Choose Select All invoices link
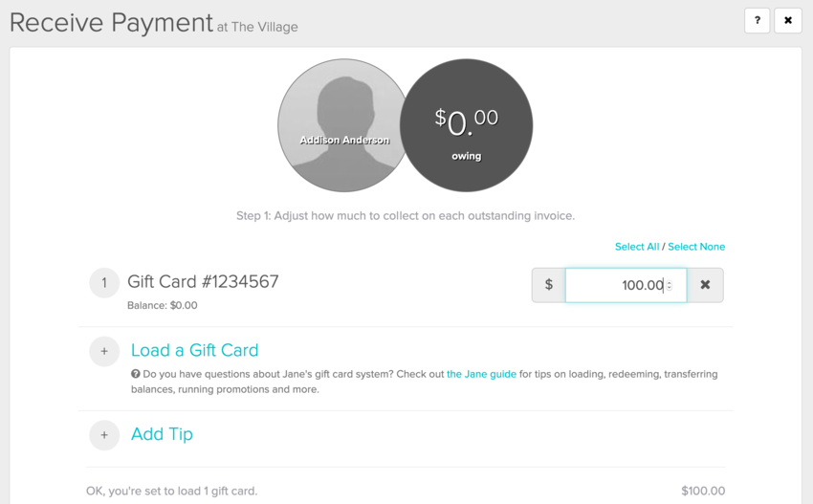Viewport: 813px width, 504px height. pyautogui.click(x=636, y=247)
